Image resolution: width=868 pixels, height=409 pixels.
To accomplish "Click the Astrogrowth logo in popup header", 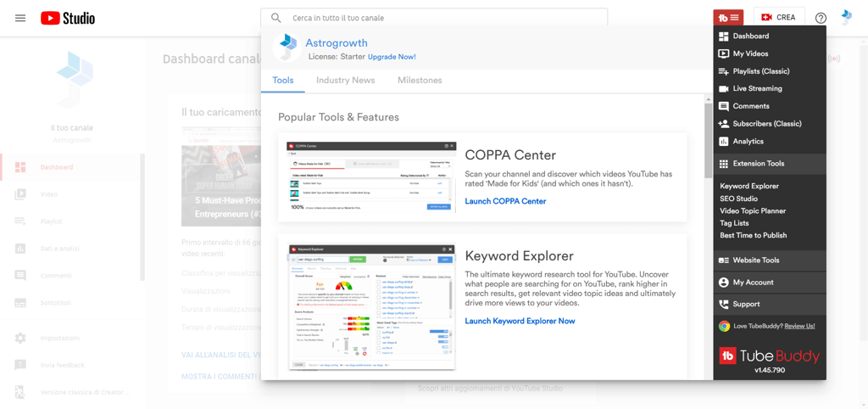I will pos(287,48).
